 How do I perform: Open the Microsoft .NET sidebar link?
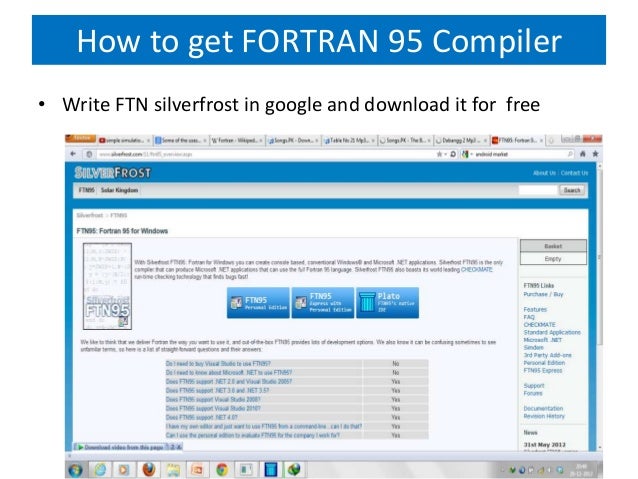click(x=542, y=340)
